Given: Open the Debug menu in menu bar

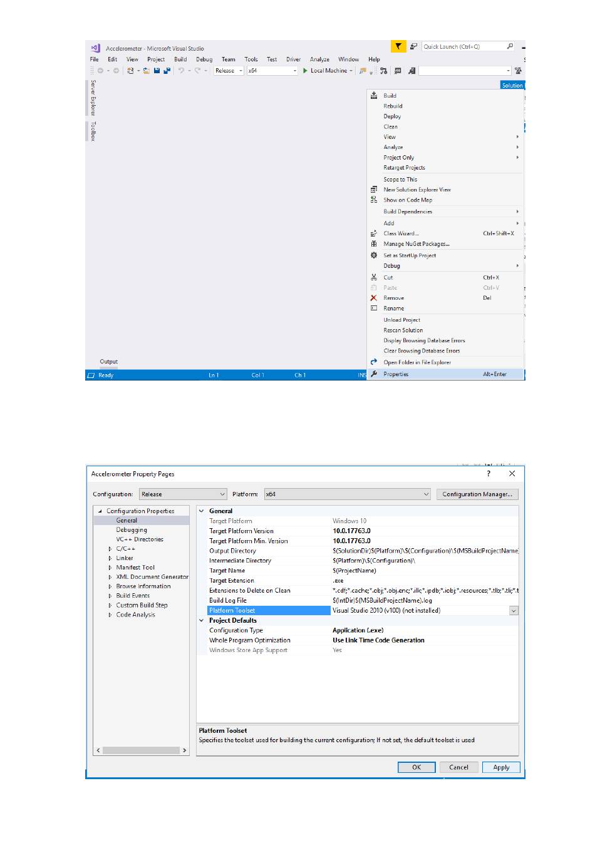Looking at the screenshot, I should 204,59.
